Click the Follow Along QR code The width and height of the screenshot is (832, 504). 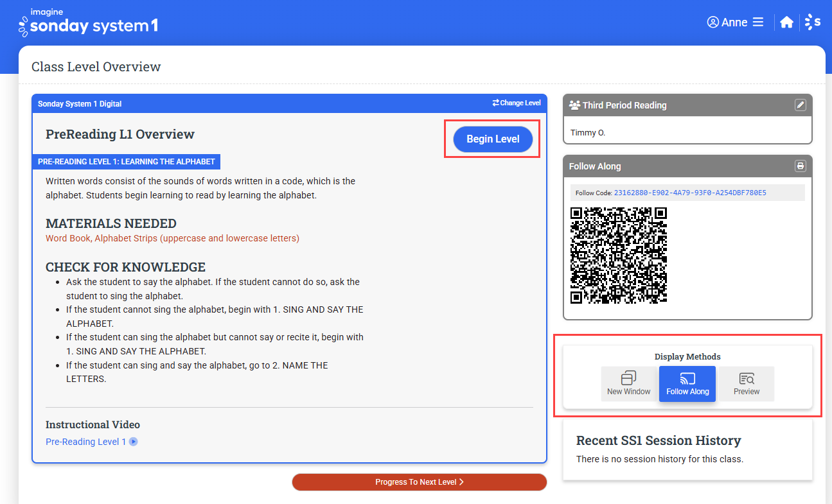tap(619, 255)
